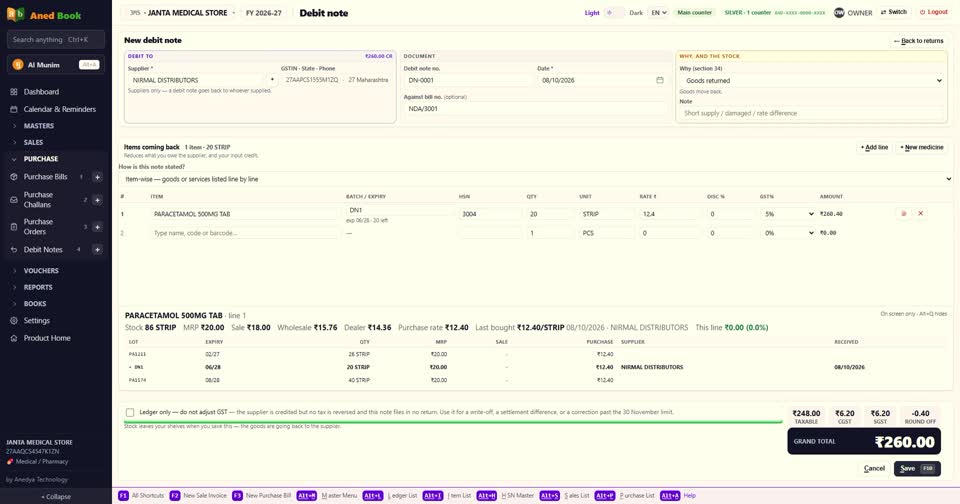Add a new Debit Note with the plus icon

click(97, 250)
